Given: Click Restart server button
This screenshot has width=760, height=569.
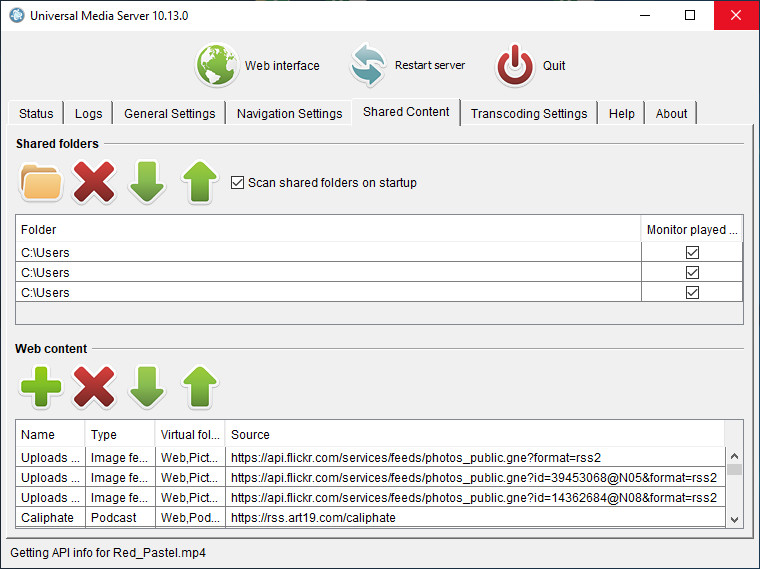Looking at the screenshot, I should tap(408, 66).
